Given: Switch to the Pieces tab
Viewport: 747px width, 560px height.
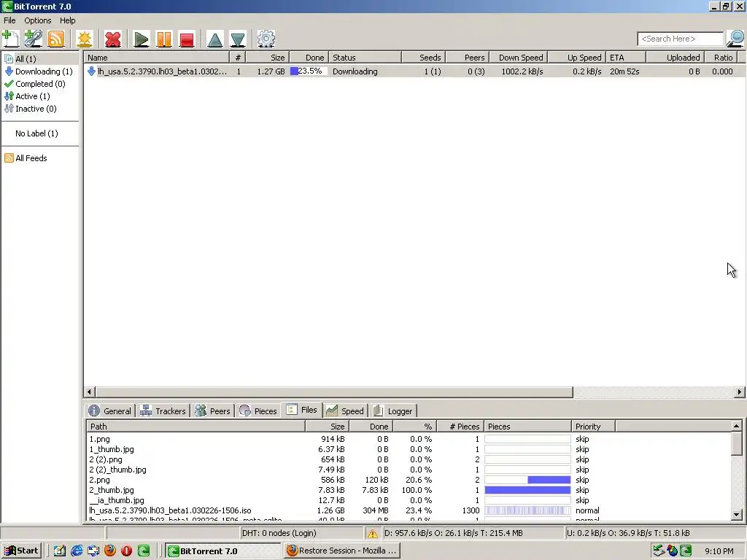Looking at the screenshot, I should coord(258,411).
